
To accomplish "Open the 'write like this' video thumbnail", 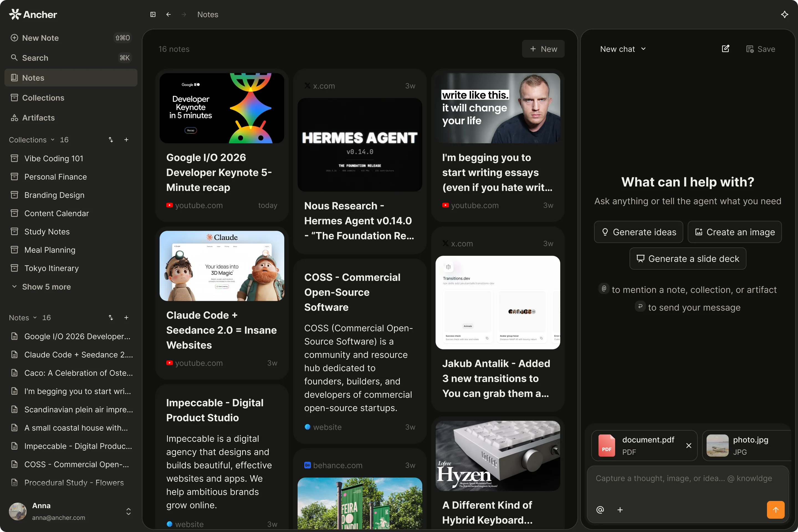I will [498, 108].
